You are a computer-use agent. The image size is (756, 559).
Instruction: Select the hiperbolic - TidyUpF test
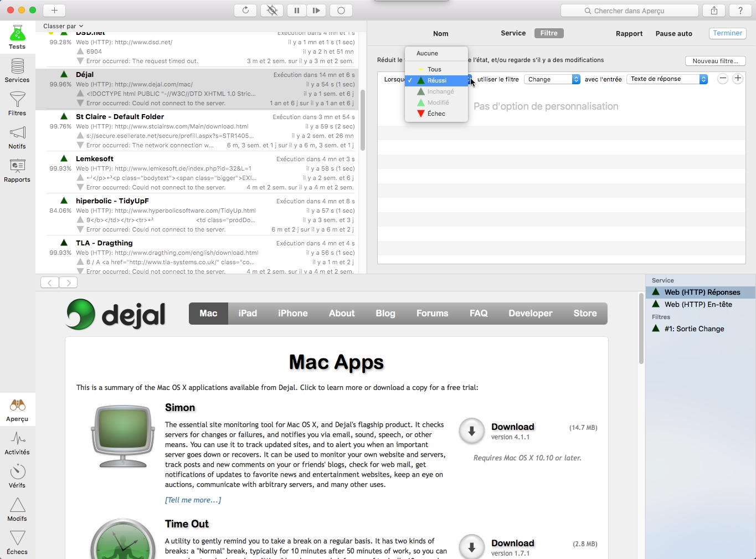(197, 215)
